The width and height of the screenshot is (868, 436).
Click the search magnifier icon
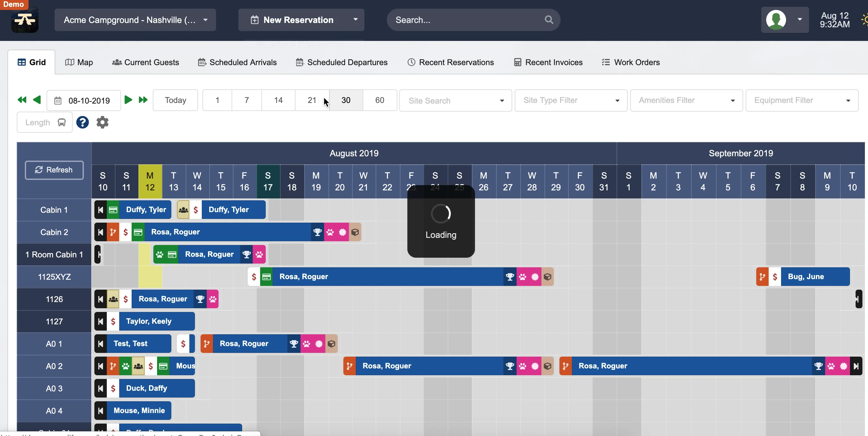549,20
